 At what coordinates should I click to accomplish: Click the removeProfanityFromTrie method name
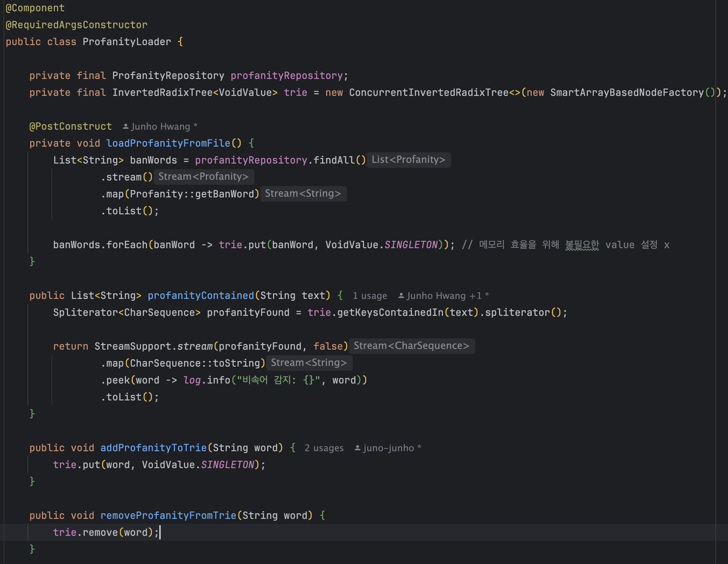tap(168, 516)
